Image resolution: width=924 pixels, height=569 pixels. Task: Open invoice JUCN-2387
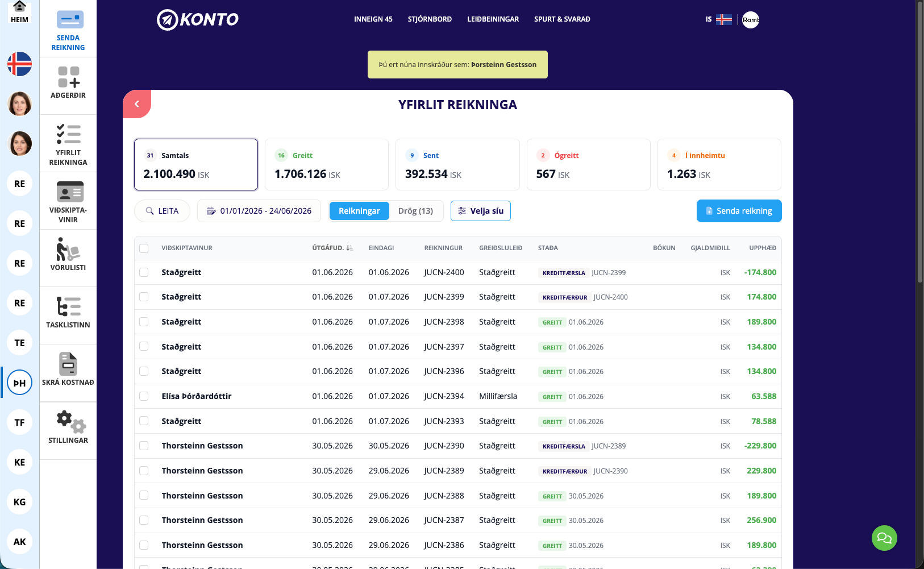coord(444,520)
